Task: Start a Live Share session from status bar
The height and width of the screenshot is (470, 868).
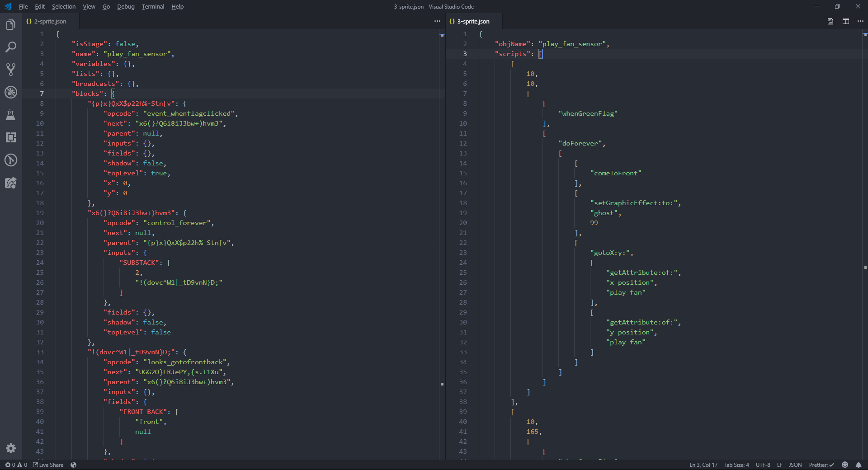Action: [x=48, y=465]
